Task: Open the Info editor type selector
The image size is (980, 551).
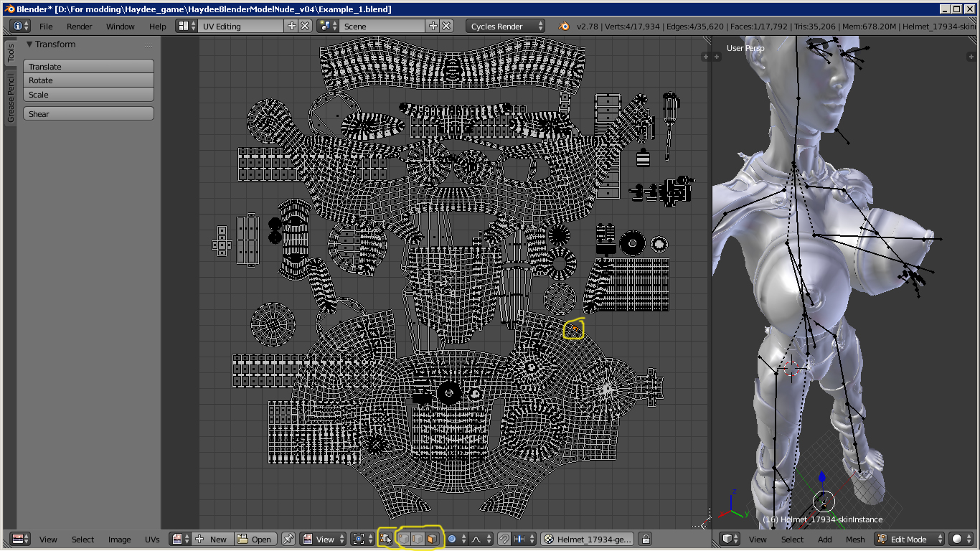Action: click(x=21, y=26)
